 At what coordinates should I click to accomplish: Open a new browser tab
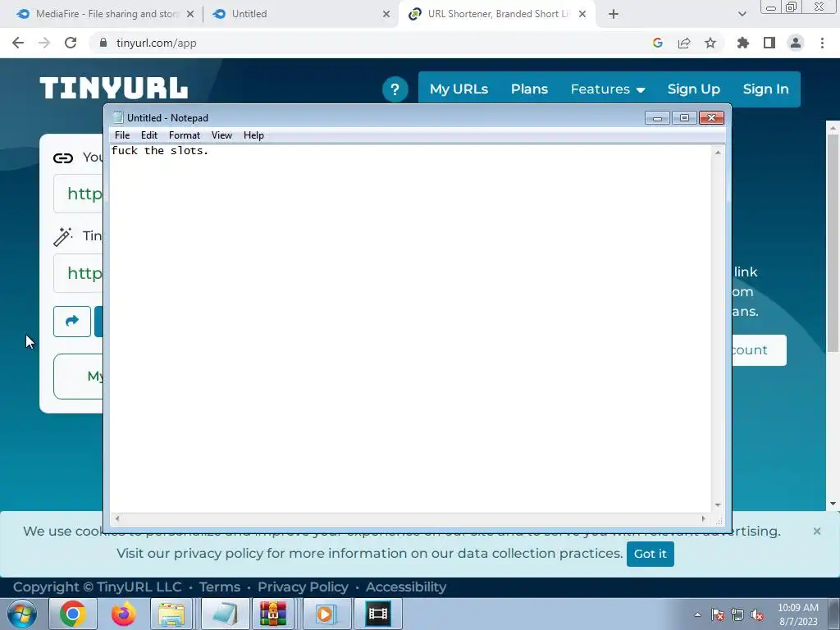614,14
